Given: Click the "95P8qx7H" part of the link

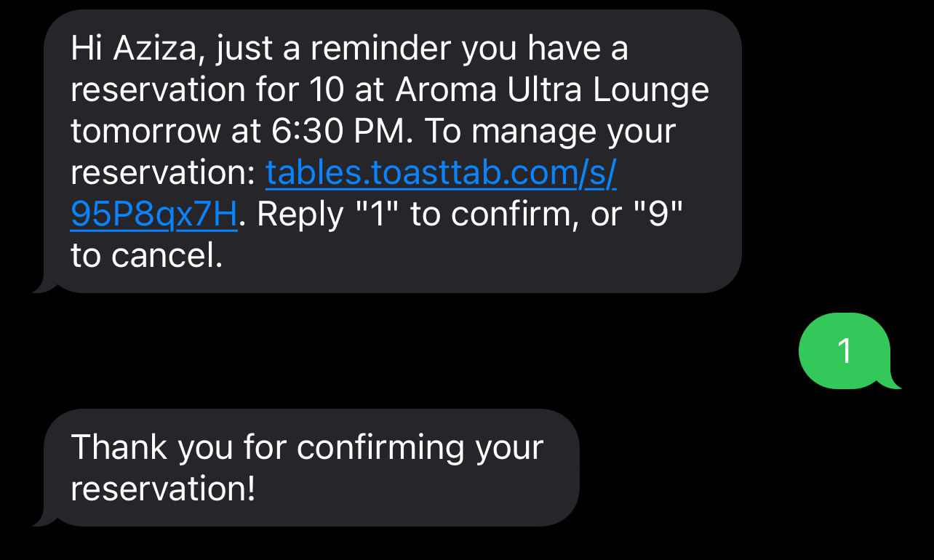Looking at the screenshot, I should (153, 215).
